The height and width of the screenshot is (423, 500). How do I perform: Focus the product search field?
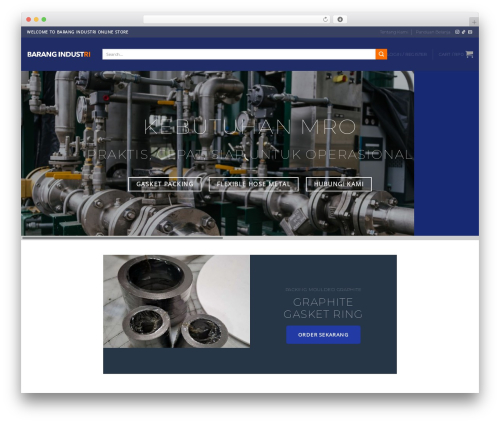click(239, 54)
